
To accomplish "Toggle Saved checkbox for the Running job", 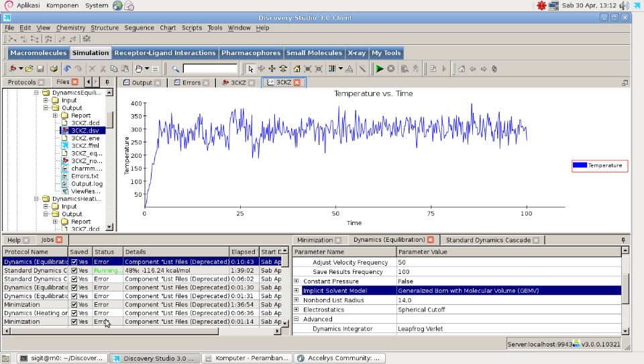I will pos(74,270).
